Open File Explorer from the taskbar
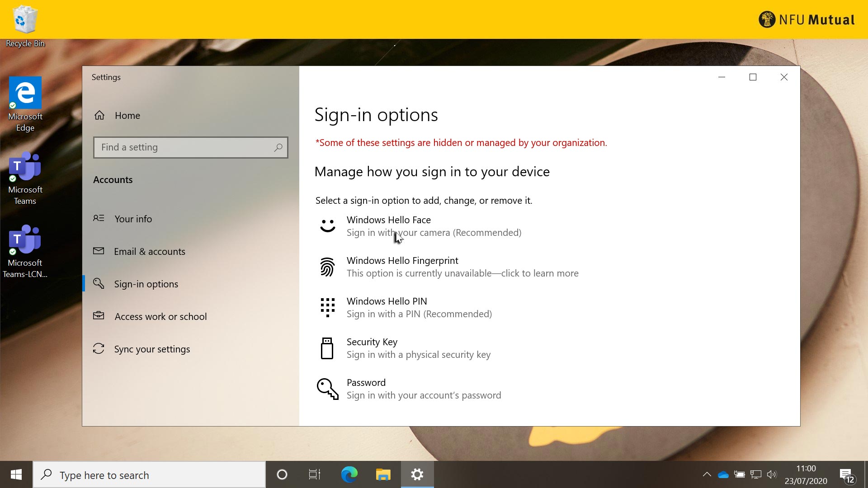 coord(383,474)
